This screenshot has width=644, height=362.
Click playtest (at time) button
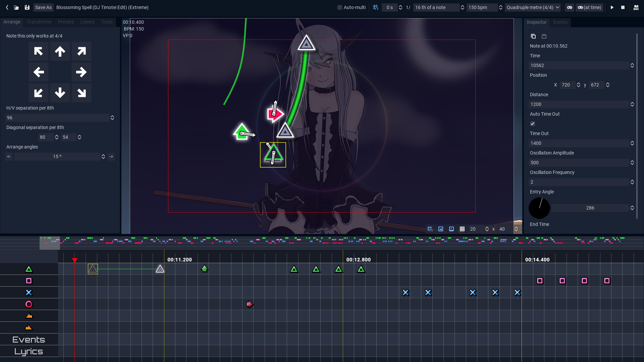click(x=589, y=7)
